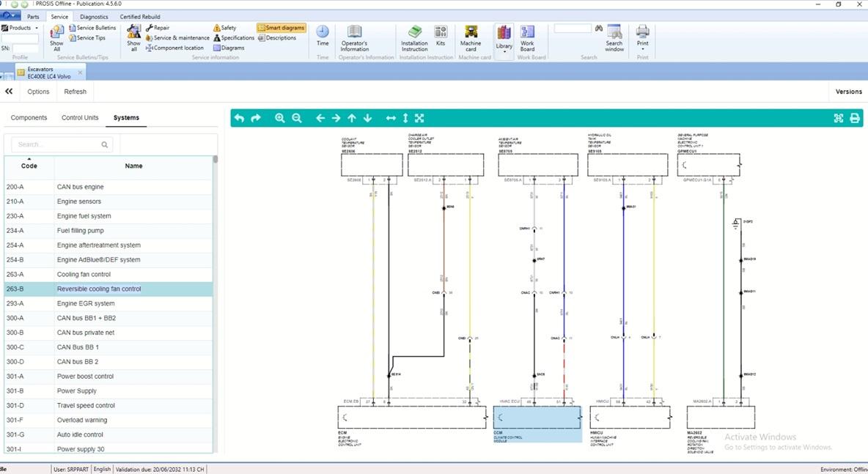
Task: Select the "Engine EGR system" row
Action: pos(108,303)
